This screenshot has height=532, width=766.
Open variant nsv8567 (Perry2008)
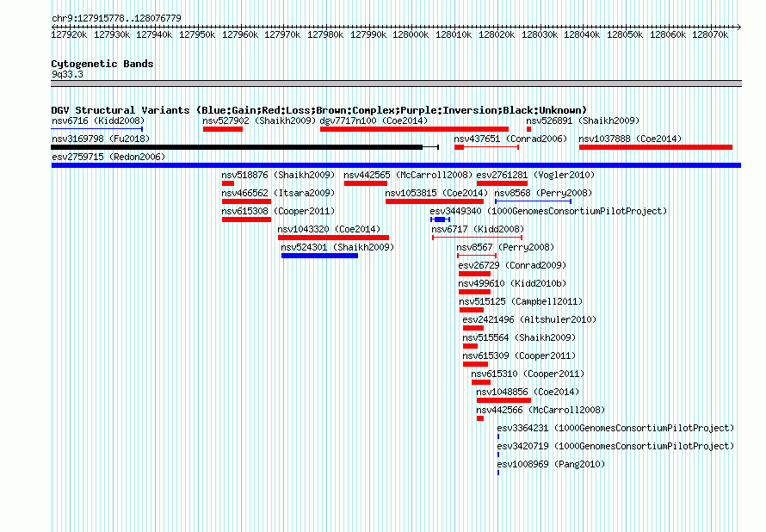click(x=505, y=247)
